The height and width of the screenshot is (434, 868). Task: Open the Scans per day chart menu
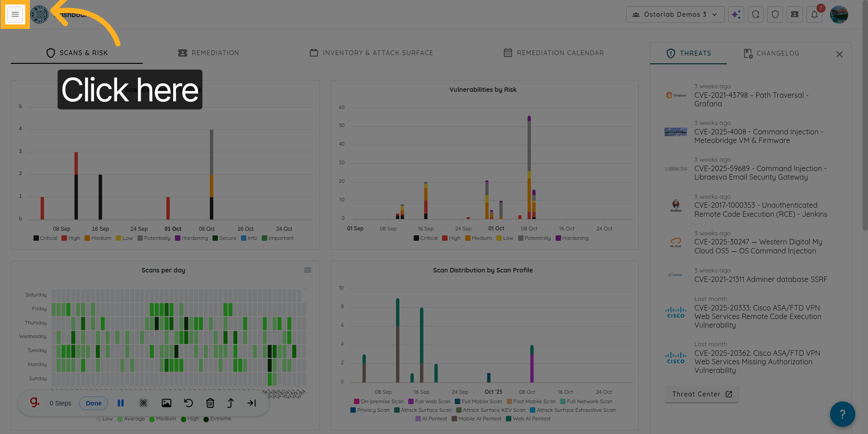pos(307,270)
